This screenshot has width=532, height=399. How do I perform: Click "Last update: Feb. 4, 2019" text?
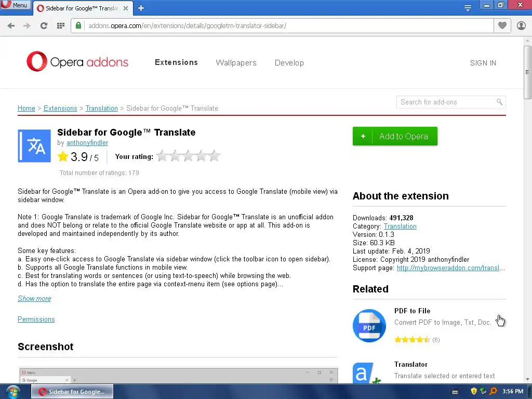391,251
